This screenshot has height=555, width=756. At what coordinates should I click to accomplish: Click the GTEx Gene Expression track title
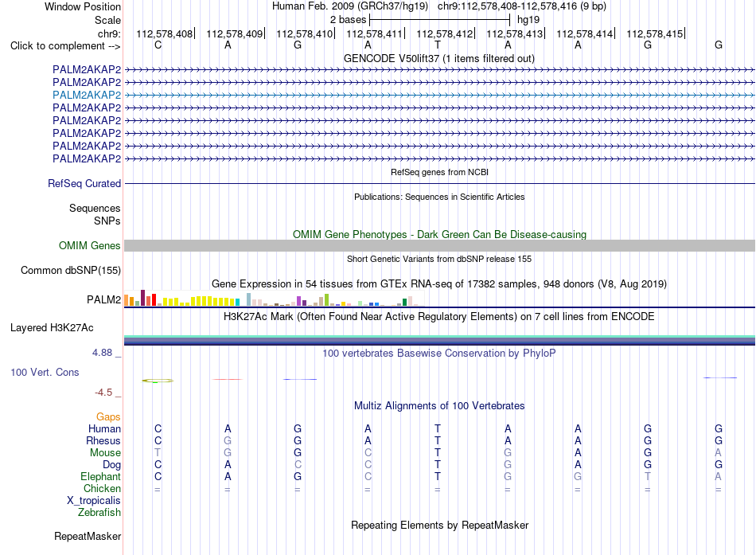pos(439,283)
